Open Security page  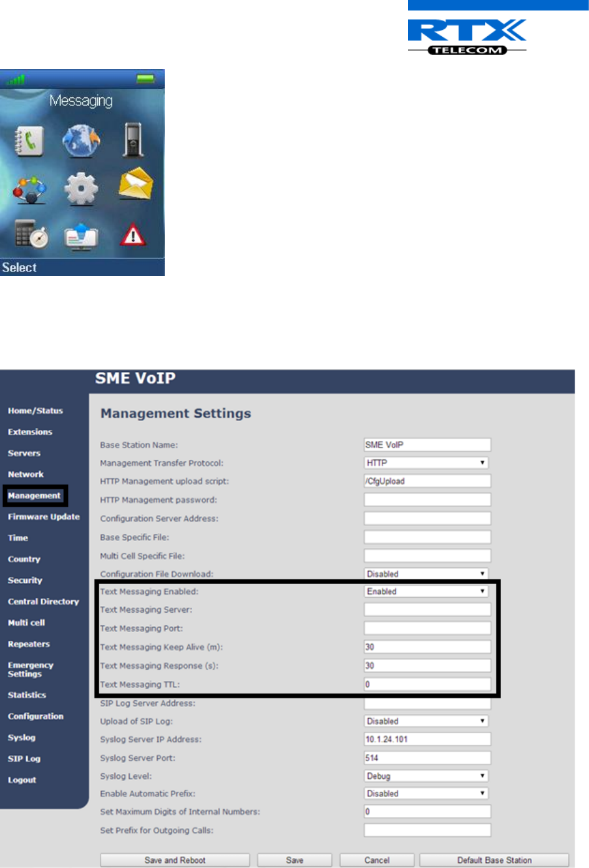[25, 580]
